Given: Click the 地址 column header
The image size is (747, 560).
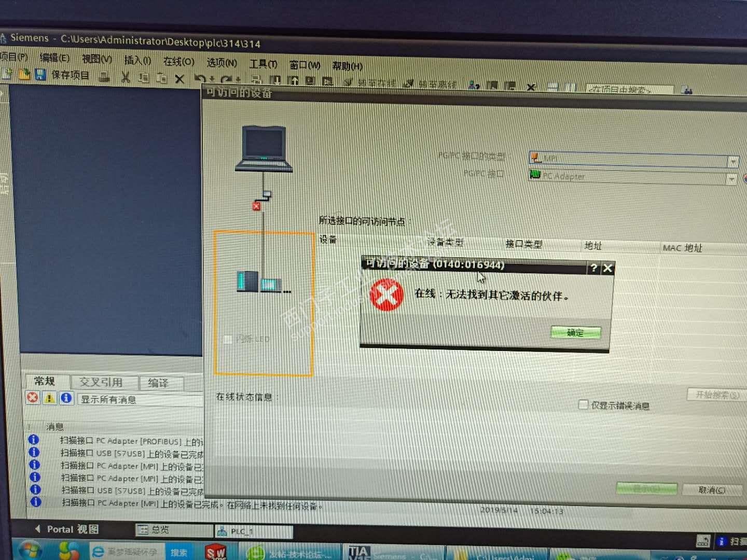Looking at the screenshot, I should tap(593, 246).
